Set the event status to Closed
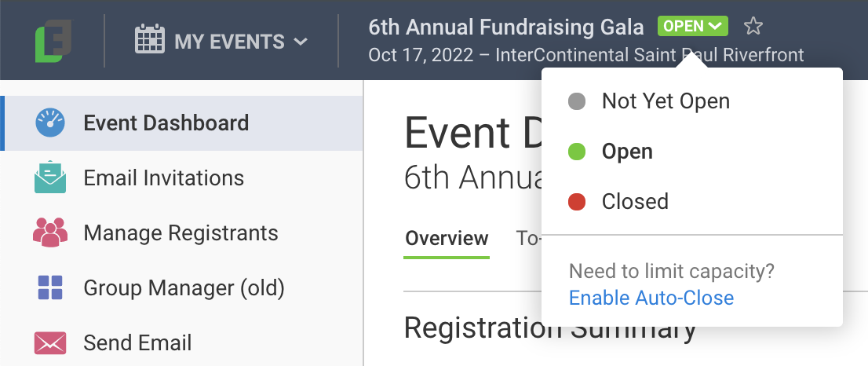Image resolution: width=868 pixels, height=366 pixels. (x=635, y=202)
